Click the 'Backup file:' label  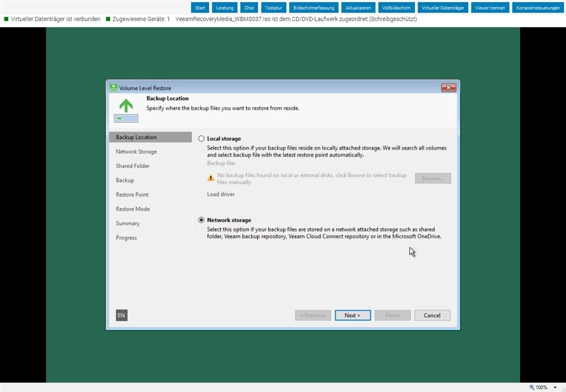pyautogui.click(x=221, y=163)
